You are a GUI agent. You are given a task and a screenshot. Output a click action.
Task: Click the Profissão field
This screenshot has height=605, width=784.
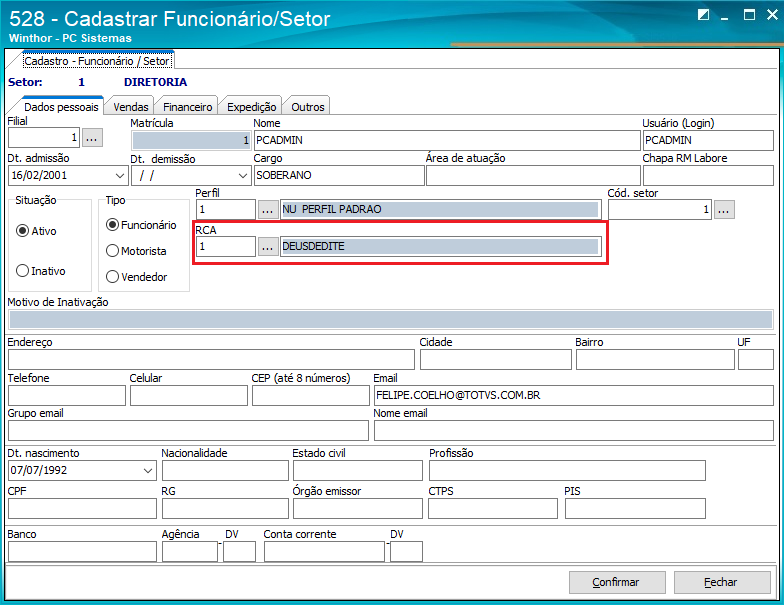(x=568, y=470)
